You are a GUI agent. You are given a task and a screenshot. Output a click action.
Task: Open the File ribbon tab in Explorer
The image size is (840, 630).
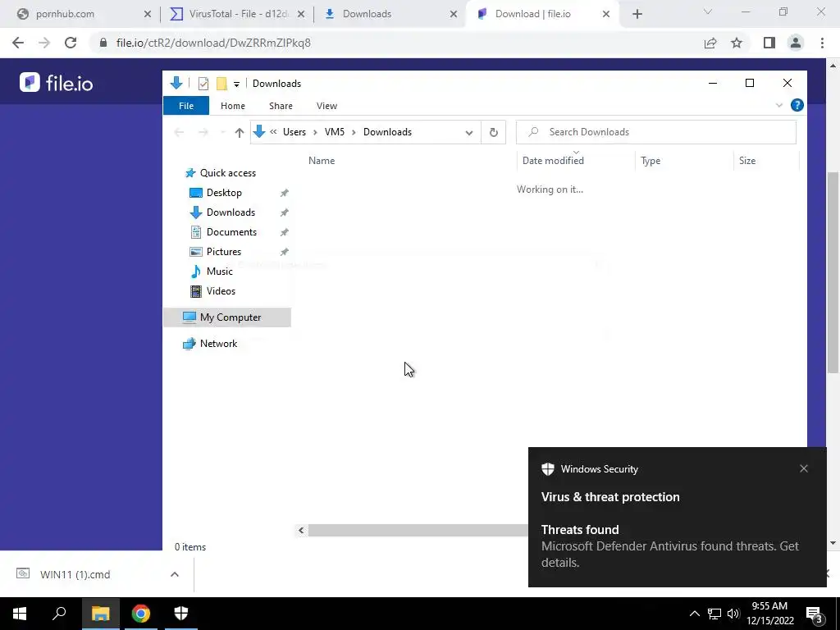[x=186, y=106]
